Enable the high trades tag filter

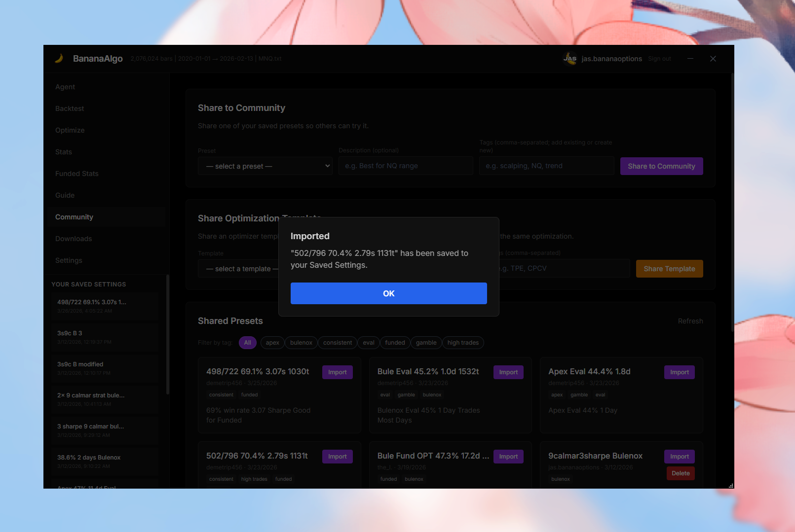462,342
